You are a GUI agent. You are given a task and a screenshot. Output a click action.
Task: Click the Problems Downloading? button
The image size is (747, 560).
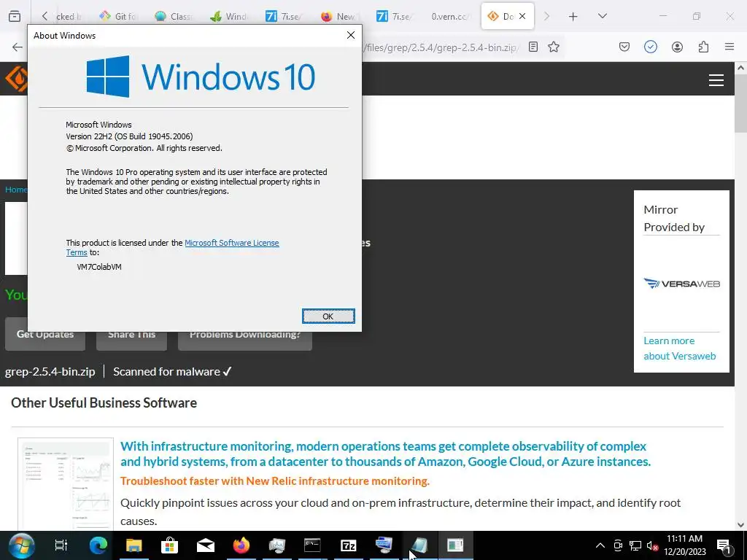pos(245,334)
